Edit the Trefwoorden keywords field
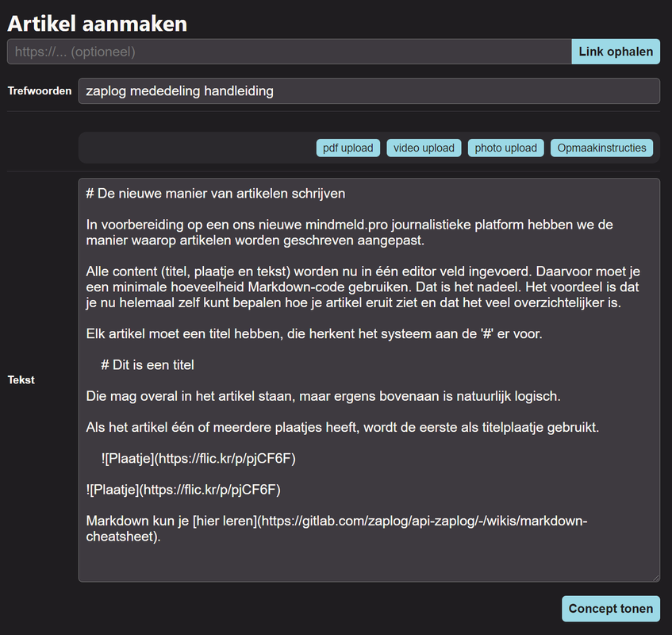The height and width of the screenshot is (635, 672). [x=369, y=91]
